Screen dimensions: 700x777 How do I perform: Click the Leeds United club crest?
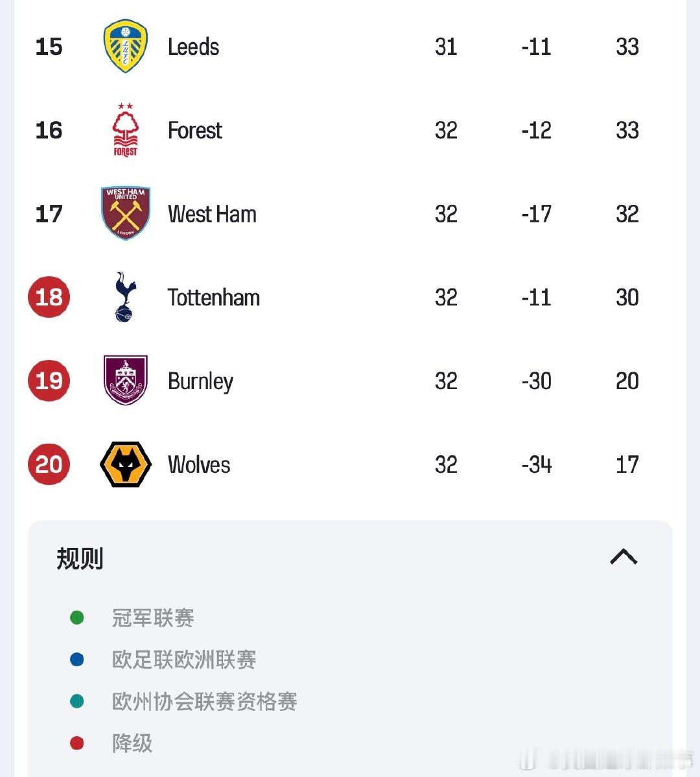pos(125,47)
